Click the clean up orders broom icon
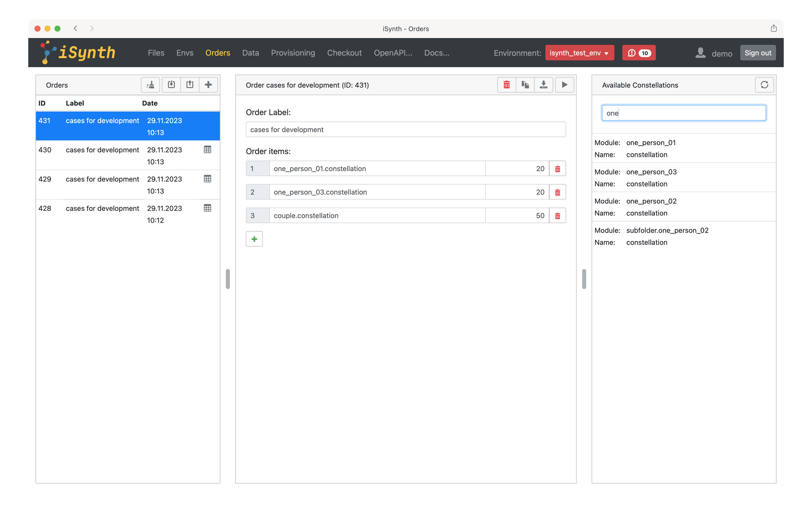 150,85
